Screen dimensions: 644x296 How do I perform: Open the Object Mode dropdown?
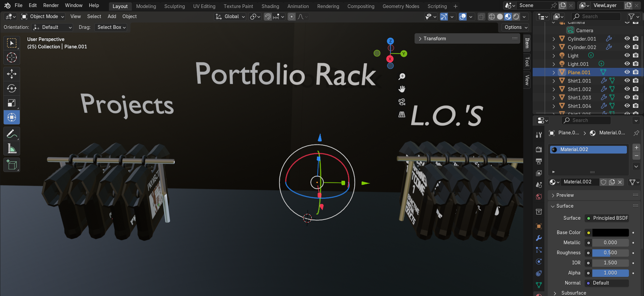(43, 16)
